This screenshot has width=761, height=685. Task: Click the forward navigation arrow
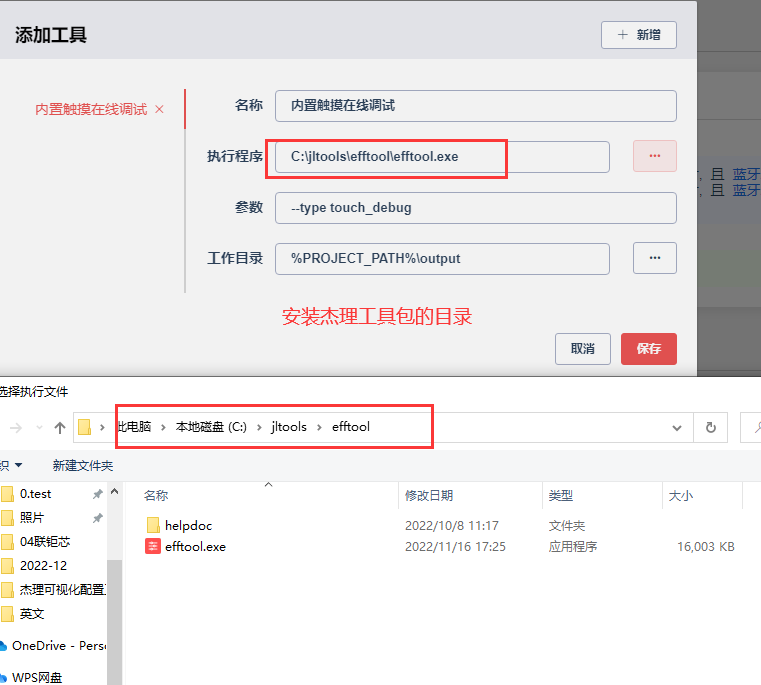tap(16, 428)
